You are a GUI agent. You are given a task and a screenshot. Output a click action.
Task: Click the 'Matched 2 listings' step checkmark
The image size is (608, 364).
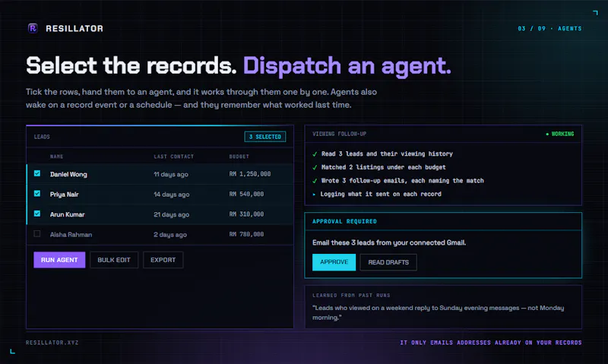(x=315, y=167)
